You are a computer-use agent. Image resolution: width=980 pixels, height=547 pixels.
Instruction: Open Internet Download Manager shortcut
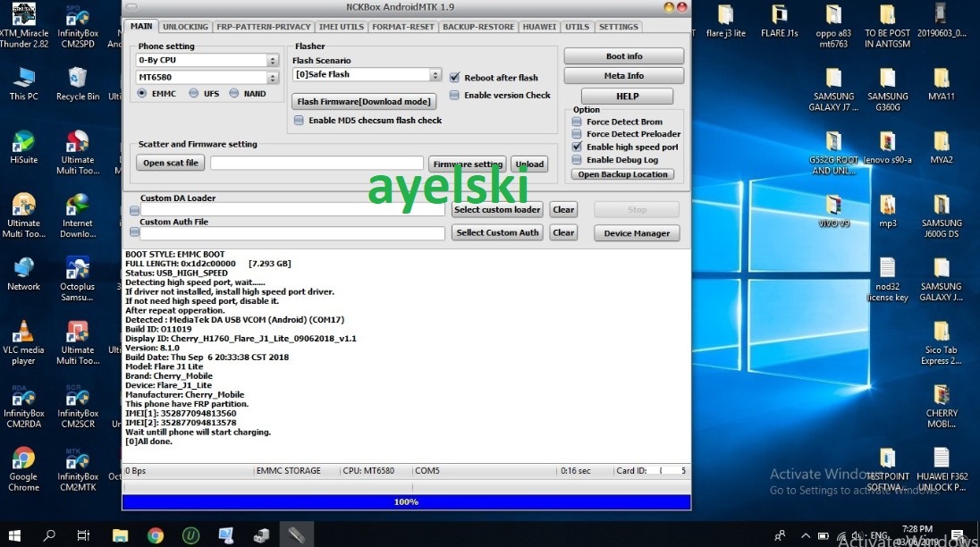click(78, 216)
